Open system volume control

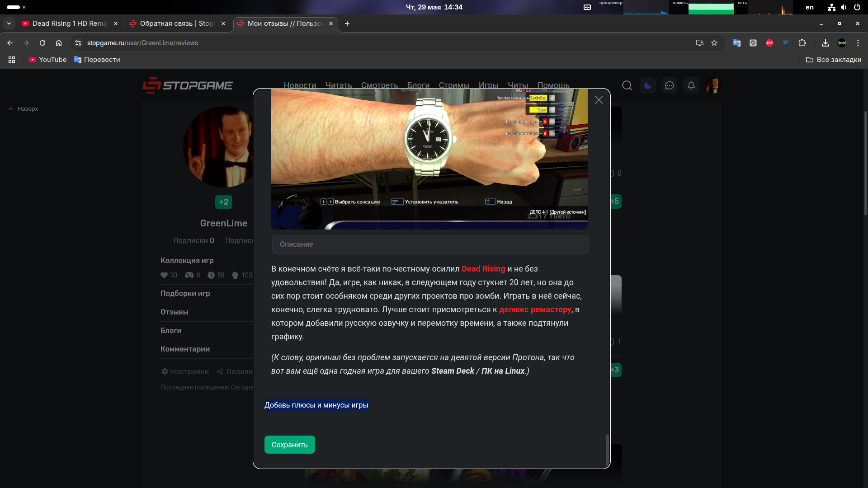844,7
